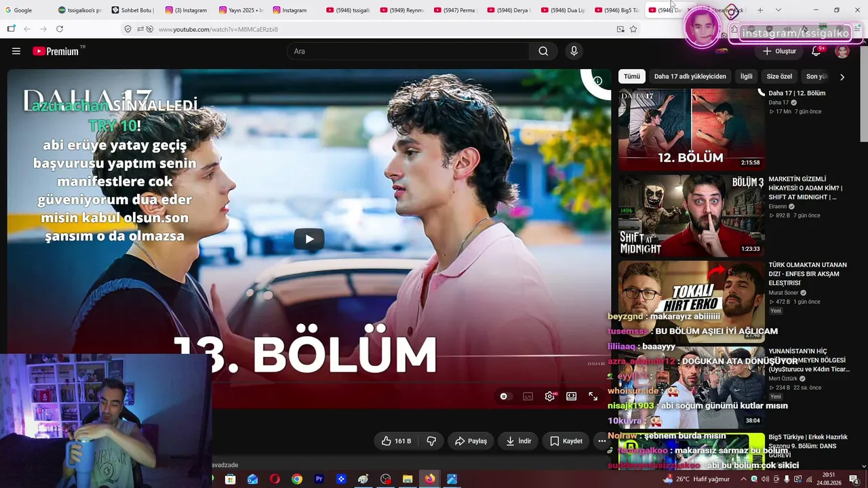The width and height of the screenshot is (868, 488).
Task: Save the video with Kaydet
Action: pos(566,441)
